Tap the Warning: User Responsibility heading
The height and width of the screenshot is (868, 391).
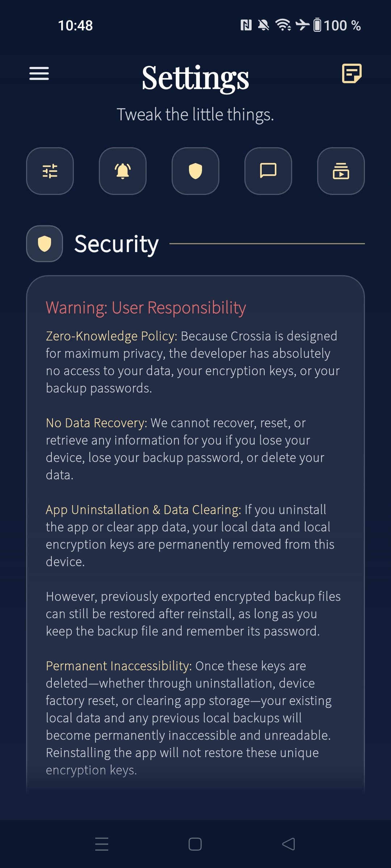tap(146, 308)
